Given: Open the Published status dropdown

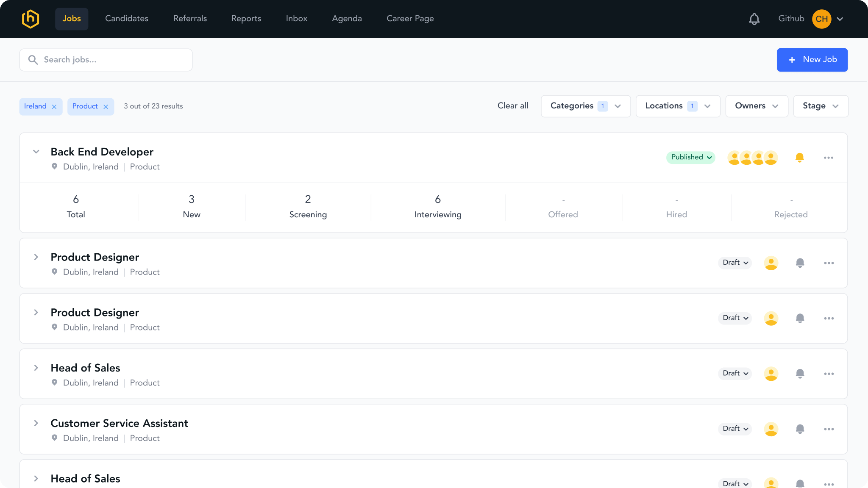Looking at the screenshot, I should pos(690,157).
